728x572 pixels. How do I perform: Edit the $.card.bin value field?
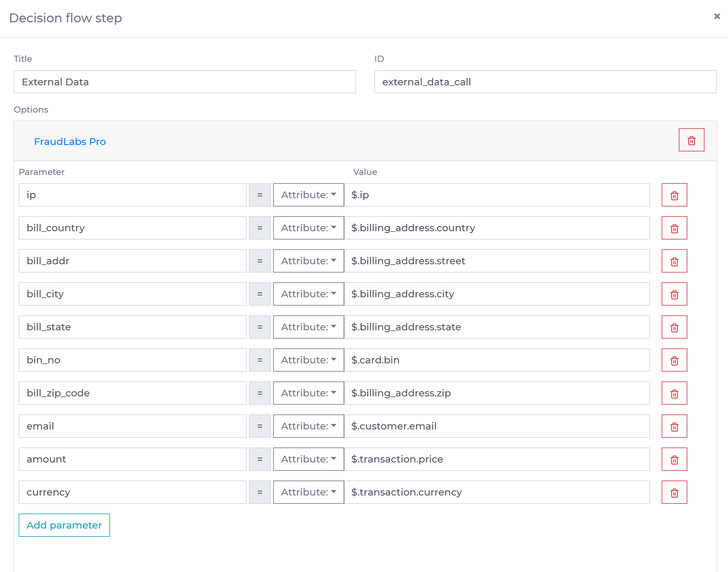click(497, 360)
